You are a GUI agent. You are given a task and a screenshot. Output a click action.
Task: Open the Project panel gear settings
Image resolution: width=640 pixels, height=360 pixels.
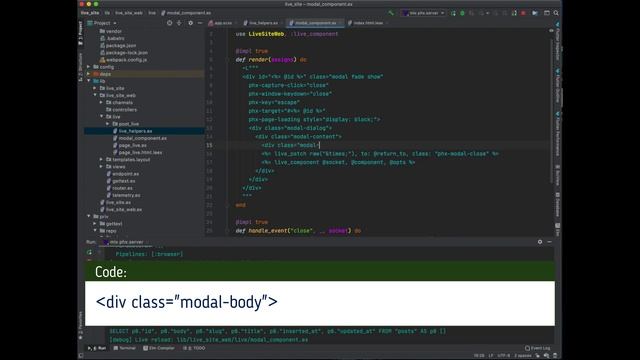coord(190,23)
